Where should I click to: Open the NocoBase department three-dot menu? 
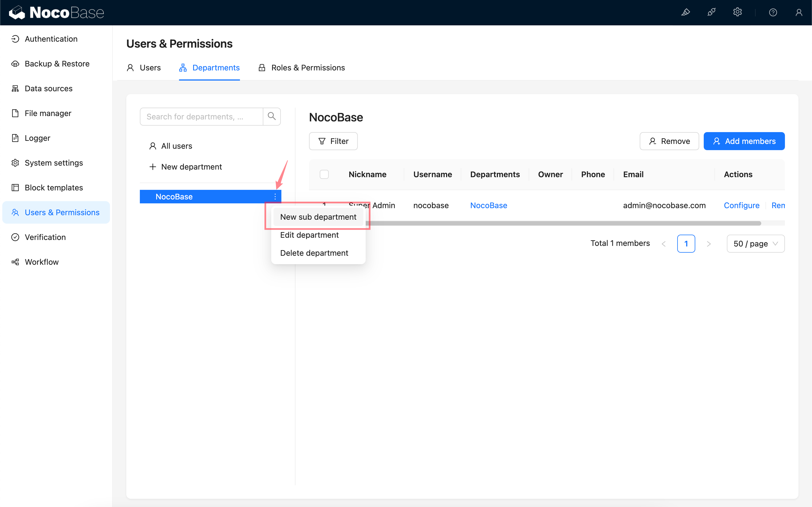click(275, 197)
